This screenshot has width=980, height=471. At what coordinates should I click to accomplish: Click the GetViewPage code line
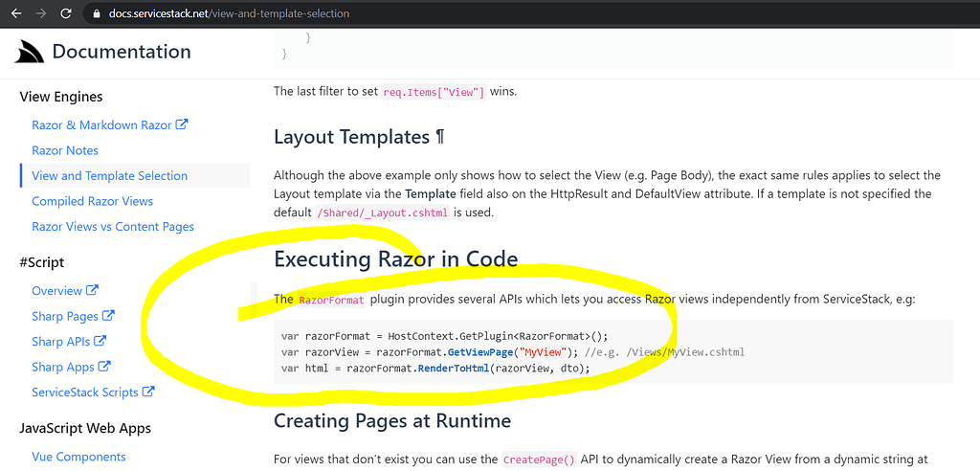[513, 352]
